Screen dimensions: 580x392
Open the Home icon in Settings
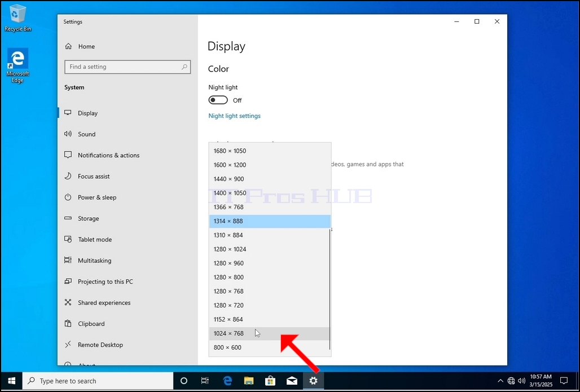coord(68,46)
